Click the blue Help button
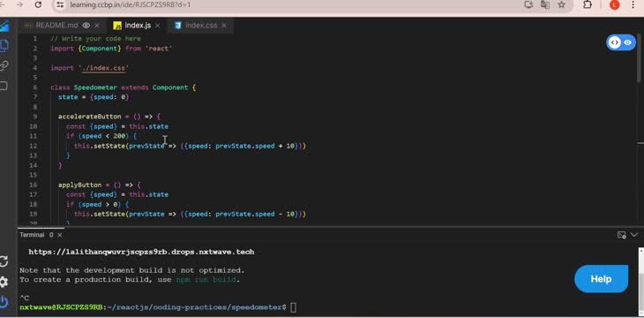 [601, 279]
